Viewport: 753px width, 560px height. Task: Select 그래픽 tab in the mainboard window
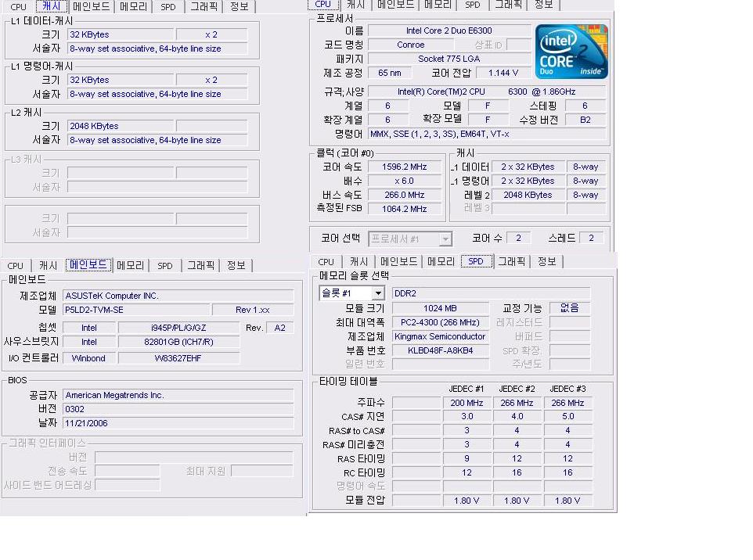pyautogui.click(x=200, y=265)
